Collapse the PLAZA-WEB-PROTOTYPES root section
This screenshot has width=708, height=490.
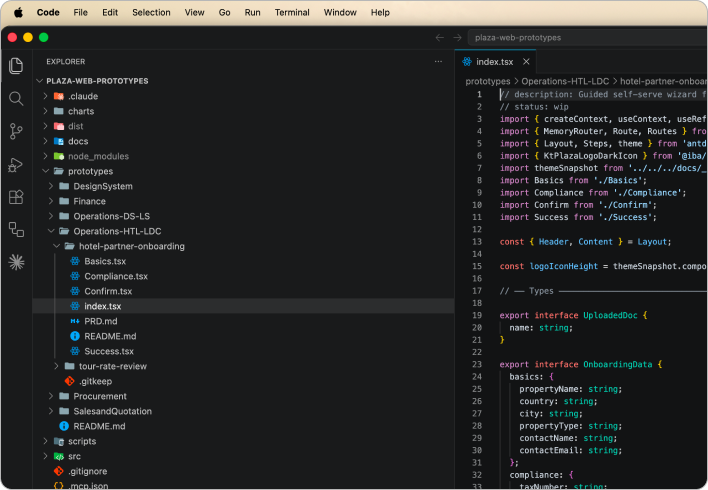40,81
